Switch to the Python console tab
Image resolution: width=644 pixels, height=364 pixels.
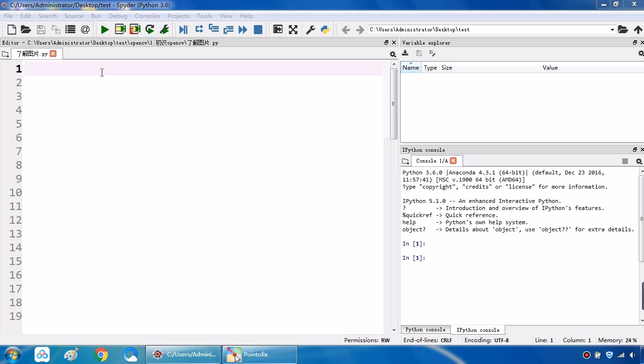tap(425, 330)
